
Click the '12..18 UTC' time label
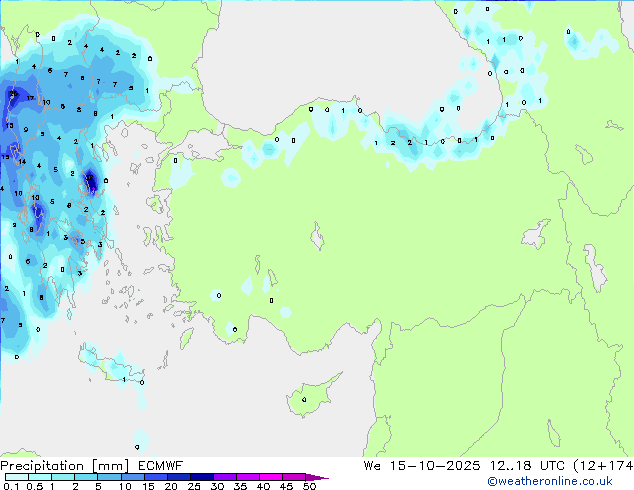point(527,466)
